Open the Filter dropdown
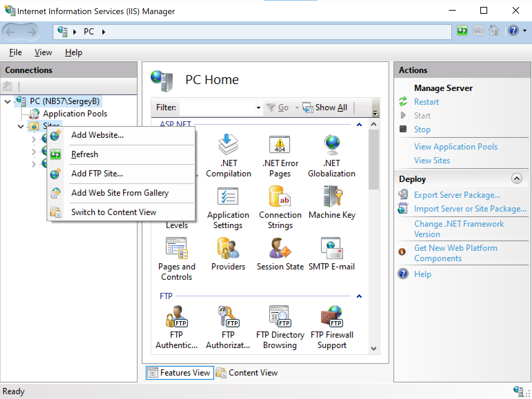532x399 pixels. 258,108
